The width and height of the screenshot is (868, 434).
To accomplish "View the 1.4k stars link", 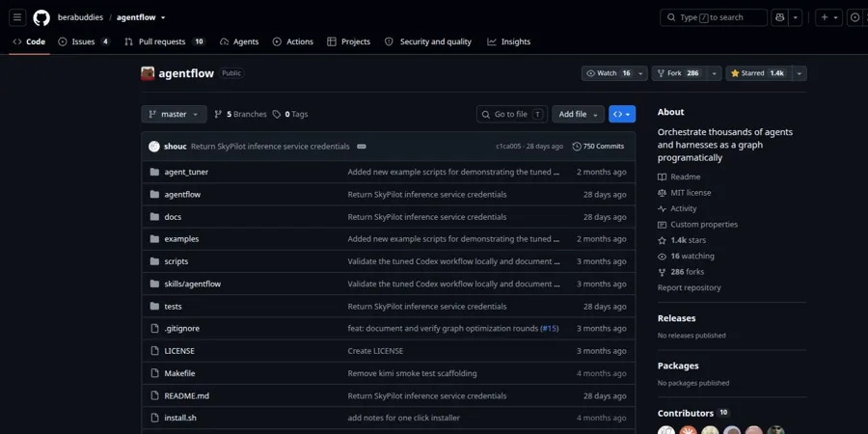I will [x=682, y=240].
